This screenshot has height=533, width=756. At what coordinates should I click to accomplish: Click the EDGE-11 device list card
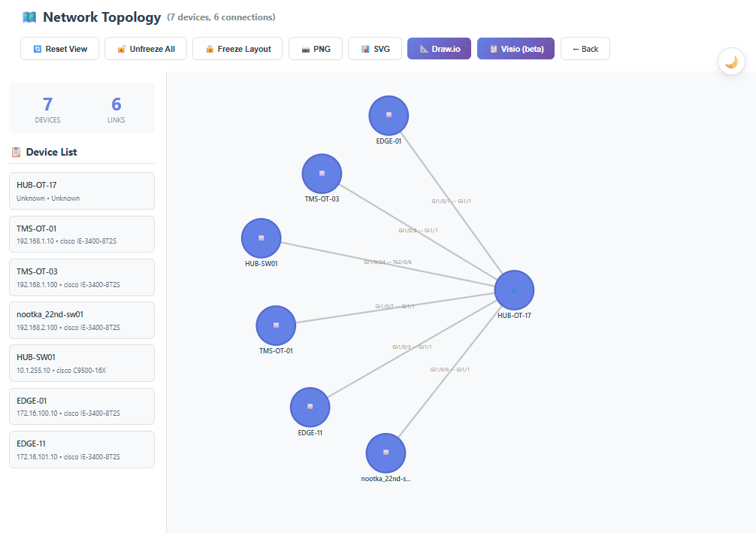[81, 450]
